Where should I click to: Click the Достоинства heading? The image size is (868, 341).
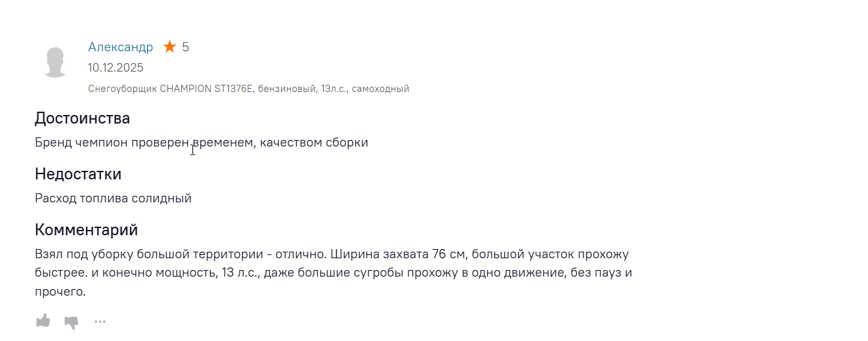tap(82, 118)
